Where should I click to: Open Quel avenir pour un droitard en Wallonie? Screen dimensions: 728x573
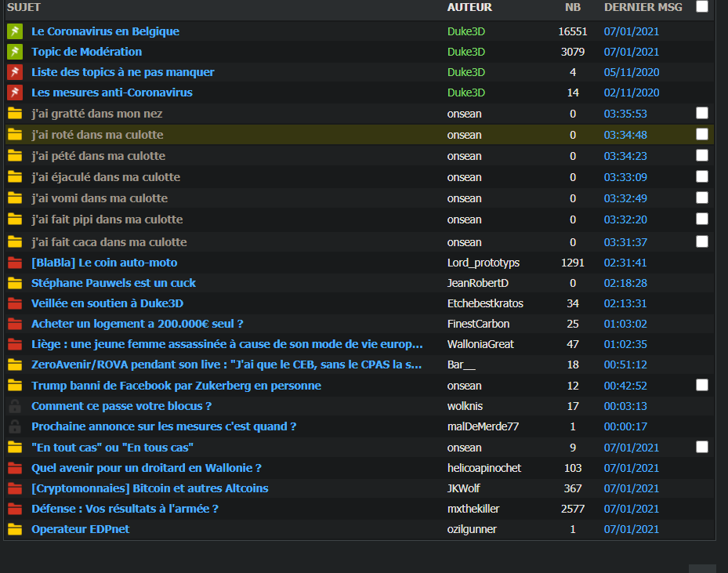coord(147,468)
